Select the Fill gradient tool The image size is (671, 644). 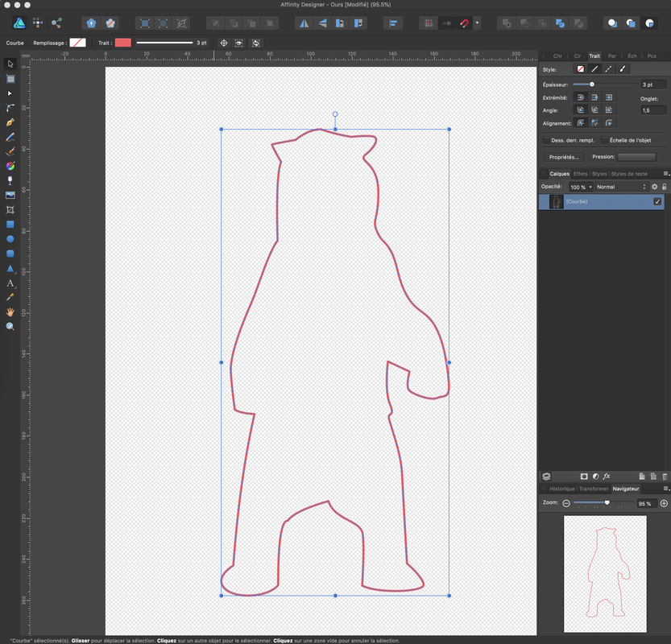[x=10, y=166]
